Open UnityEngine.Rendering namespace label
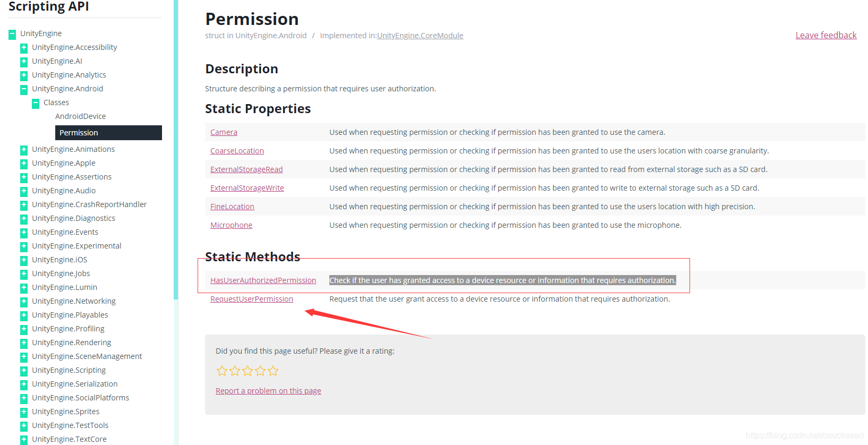Image resolution: width=868 pixels, height=445 pixels. [x=71, y=343]
